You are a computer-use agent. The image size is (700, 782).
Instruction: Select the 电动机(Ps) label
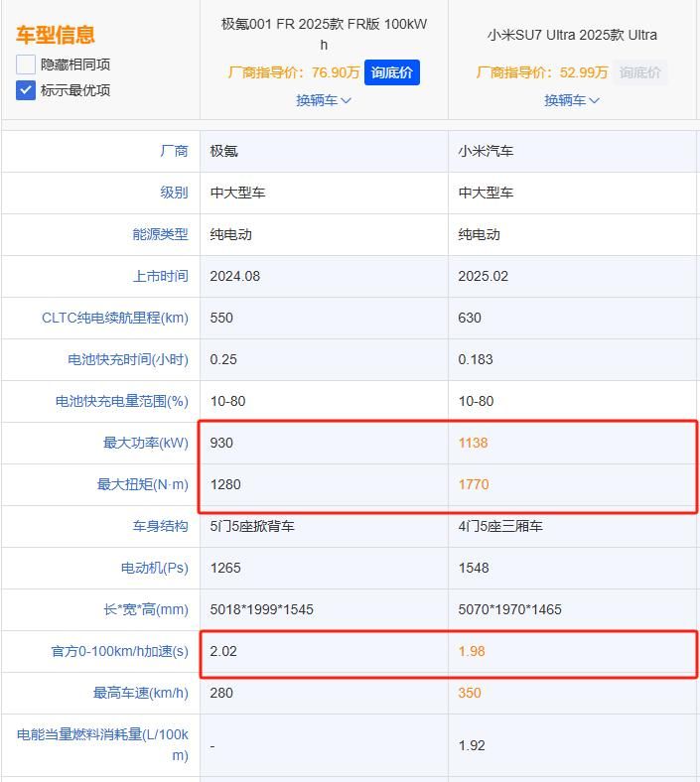[x=154, y=568]
